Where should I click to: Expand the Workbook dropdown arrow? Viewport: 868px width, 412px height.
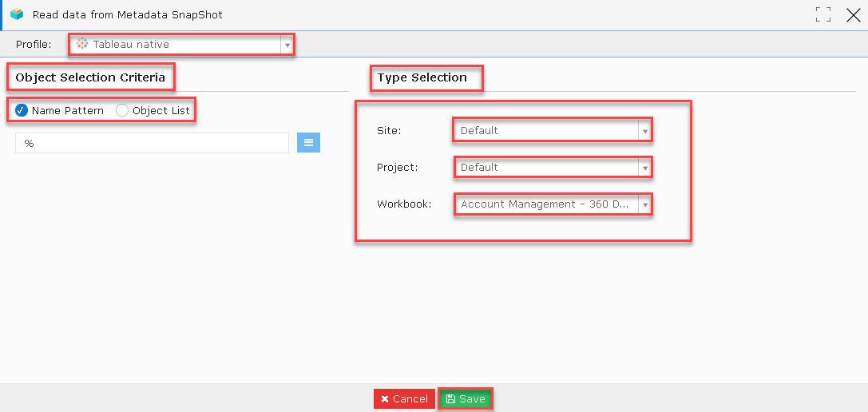coord(644,204)
